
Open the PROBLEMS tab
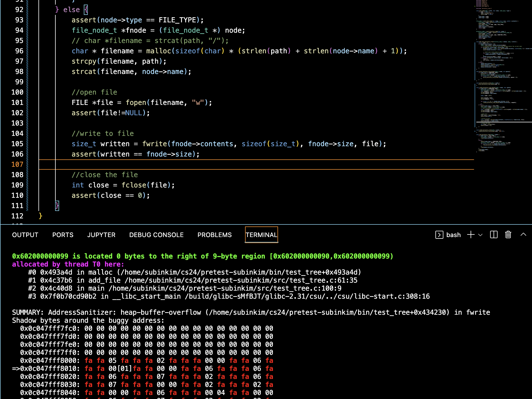tap(214, 235)
